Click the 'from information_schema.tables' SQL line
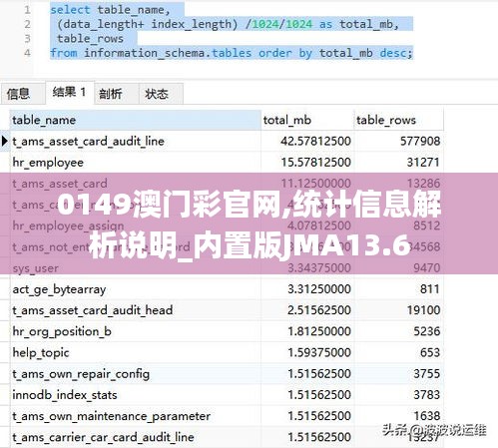The image size is (498, 448). [x=232, y=53]
